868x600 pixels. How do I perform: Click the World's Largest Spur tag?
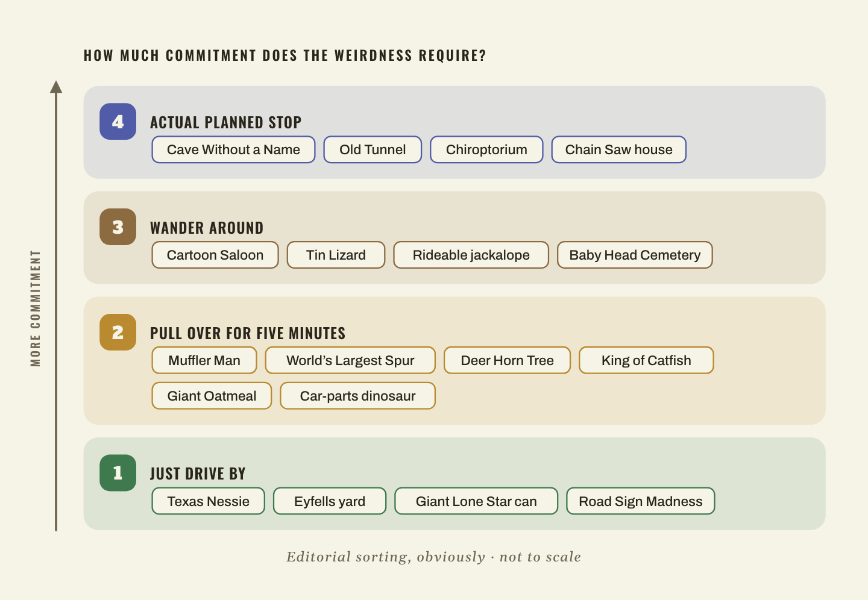350,360
